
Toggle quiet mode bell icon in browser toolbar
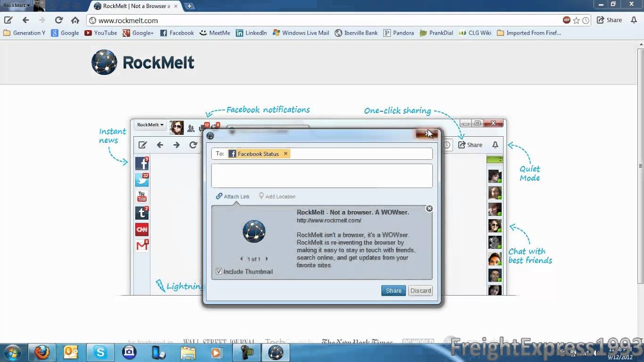point(633,20)
